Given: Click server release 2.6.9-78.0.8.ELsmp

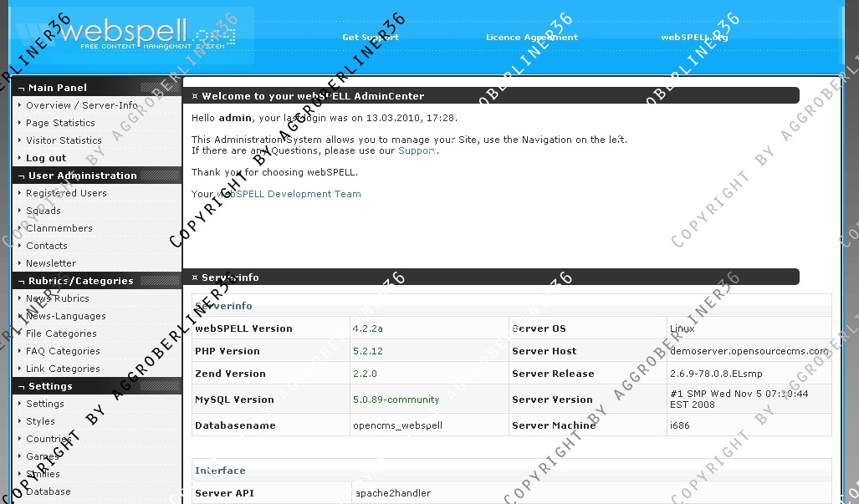Looking at the screenshot, I should (716, 374).
